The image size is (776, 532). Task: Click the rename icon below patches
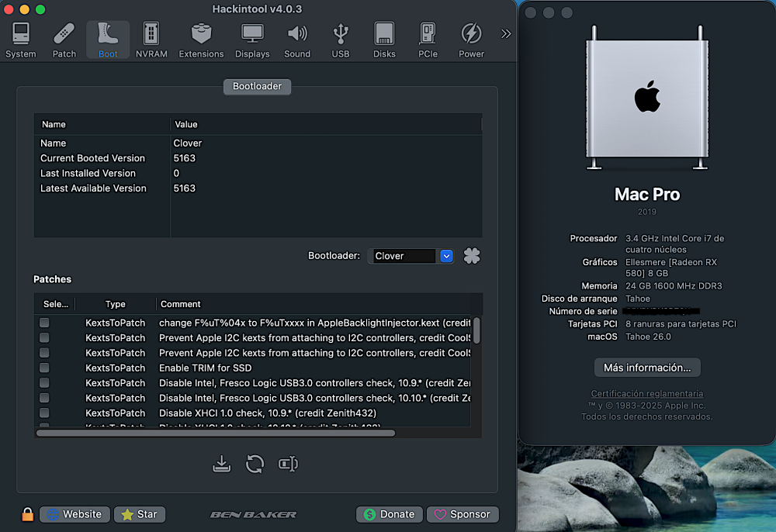[x=288, y=464]
